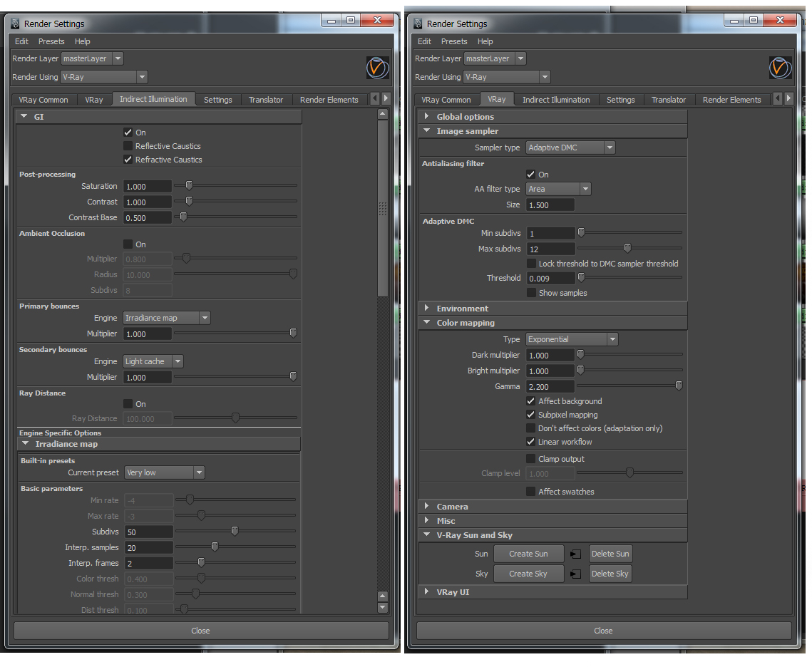Open Render Elements tab in right window
The image size is (812, 667).
731,100
